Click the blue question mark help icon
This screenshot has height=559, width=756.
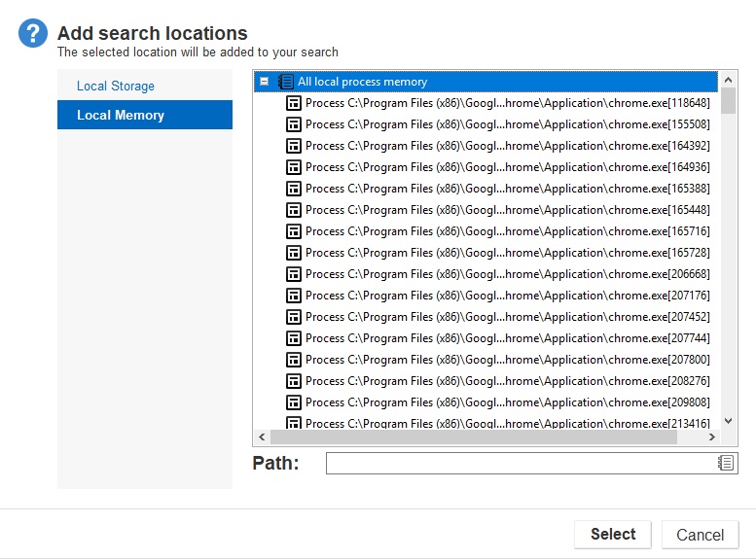[x=33, y=34]
